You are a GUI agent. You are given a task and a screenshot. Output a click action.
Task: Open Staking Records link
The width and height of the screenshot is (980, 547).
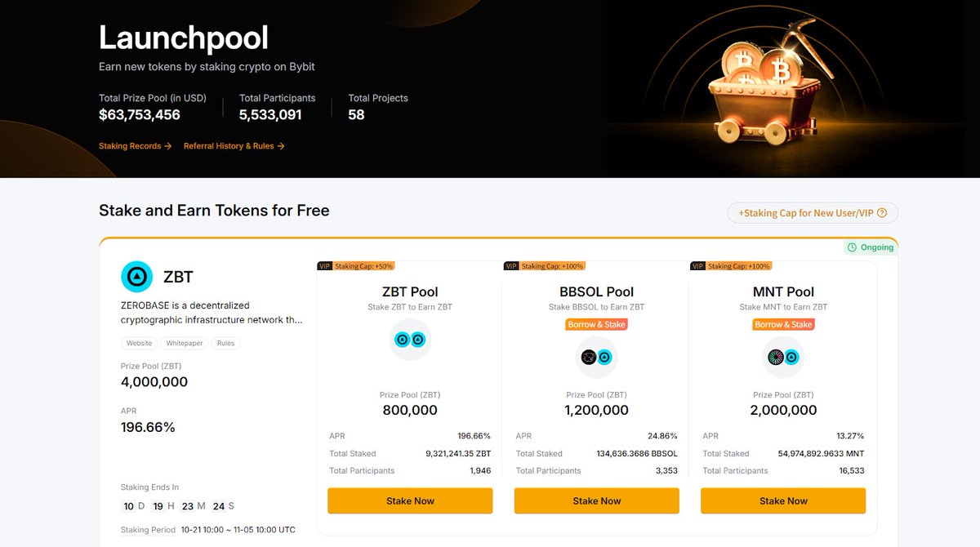tap(135, 146)
